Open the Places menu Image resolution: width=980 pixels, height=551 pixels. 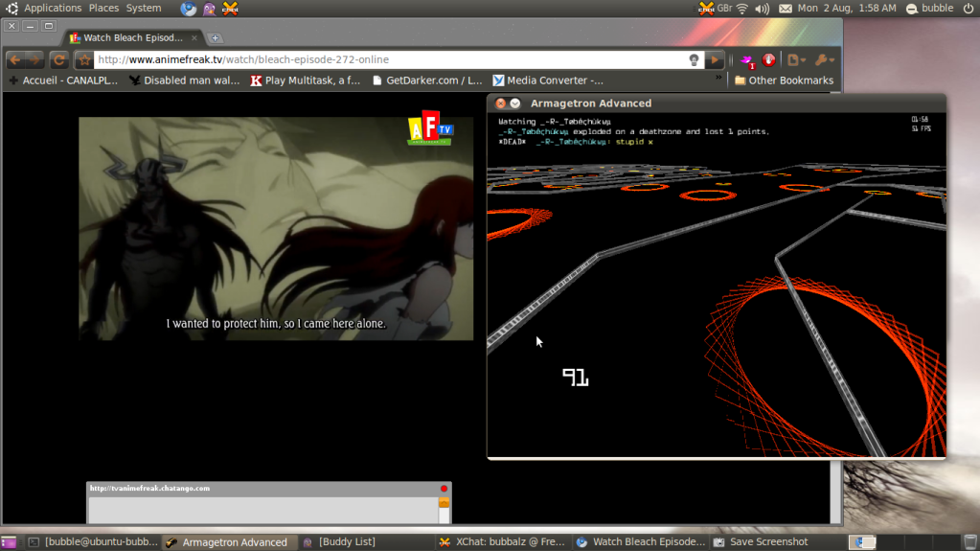tap(103, 8)
